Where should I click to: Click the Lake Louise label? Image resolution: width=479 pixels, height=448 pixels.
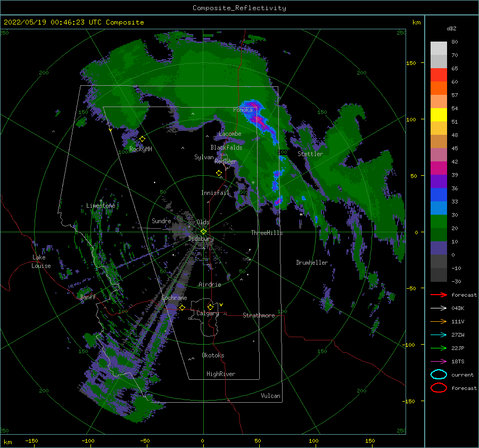point(41,262)
